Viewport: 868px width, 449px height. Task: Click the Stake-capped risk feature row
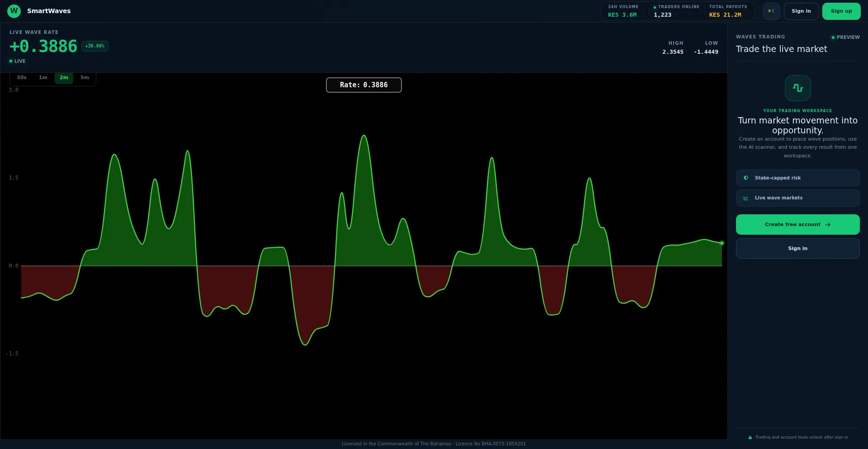point(797,178)
